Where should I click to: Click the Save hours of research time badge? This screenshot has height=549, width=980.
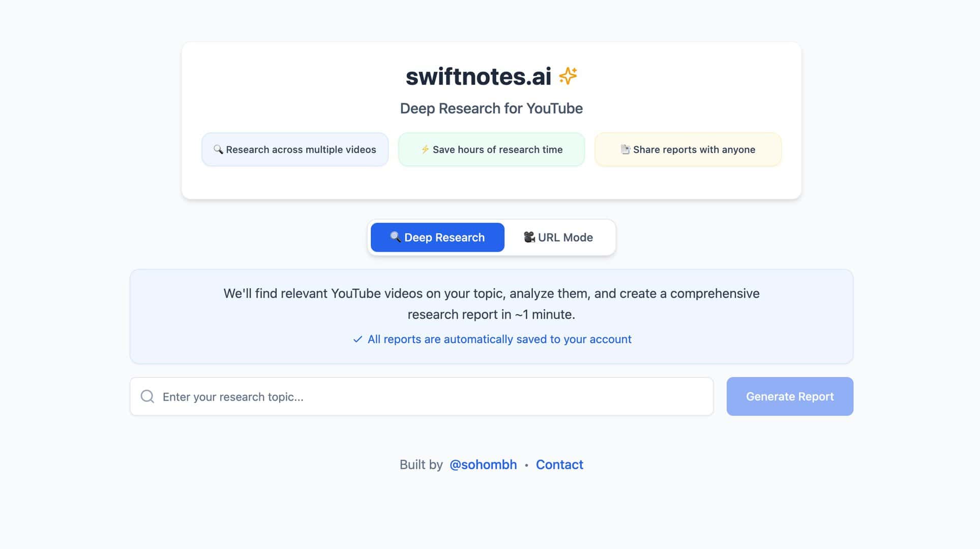[x=491, y=149]
